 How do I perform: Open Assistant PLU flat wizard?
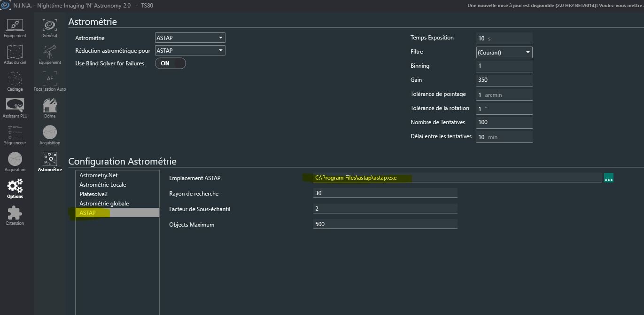point(15,108)
